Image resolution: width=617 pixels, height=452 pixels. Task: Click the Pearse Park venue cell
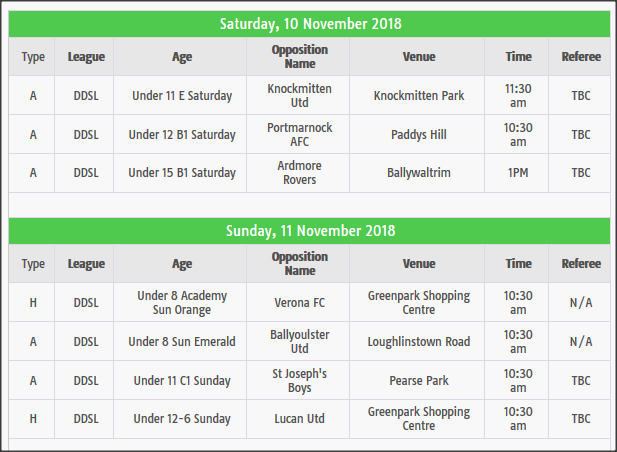[417, 380]
